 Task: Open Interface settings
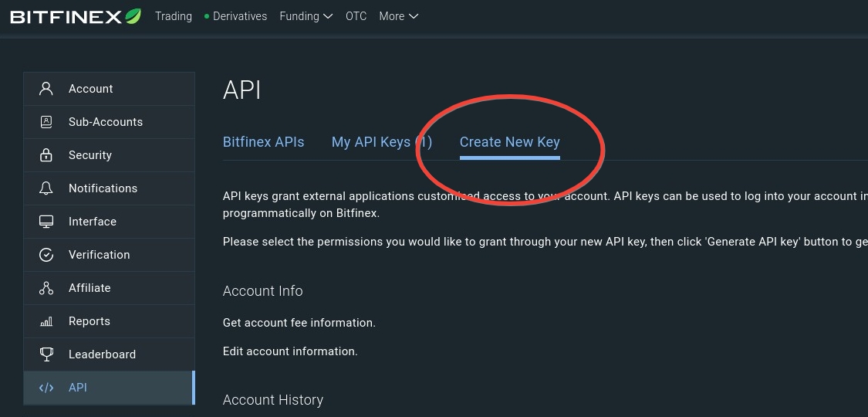(x=109, y=222)
